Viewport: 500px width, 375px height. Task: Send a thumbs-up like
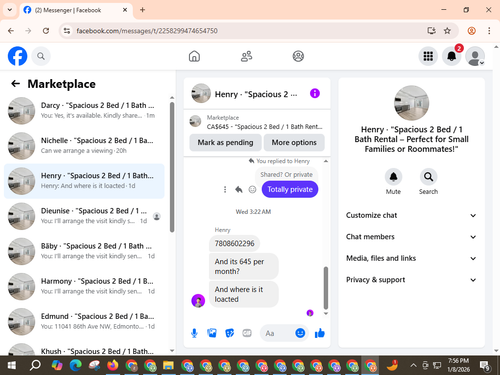point(320,333)
